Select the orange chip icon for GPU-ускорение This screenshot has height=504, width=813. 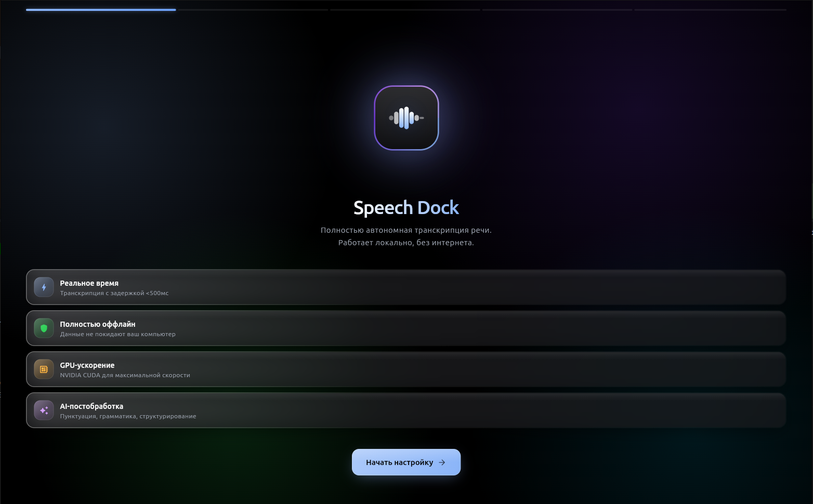click(x=44, y=369)
